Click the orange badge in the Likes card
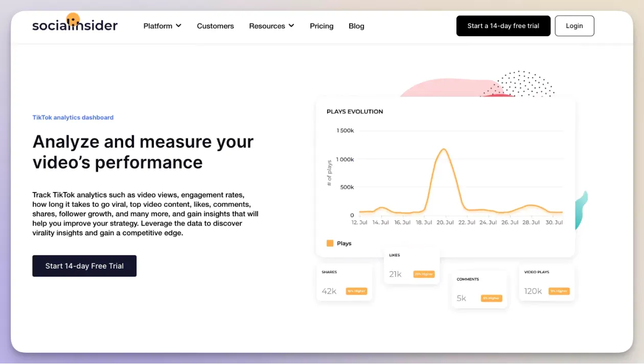Image resolution: width=644 pixels, height=364 pixels. tap(424, 274)
